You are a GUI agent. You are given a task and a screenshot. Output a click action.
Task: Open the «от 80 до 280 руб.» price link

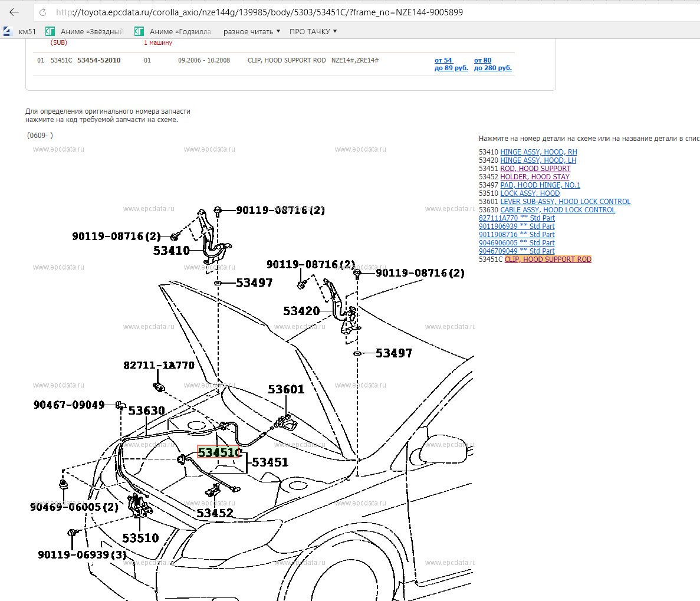pos(492,64)
